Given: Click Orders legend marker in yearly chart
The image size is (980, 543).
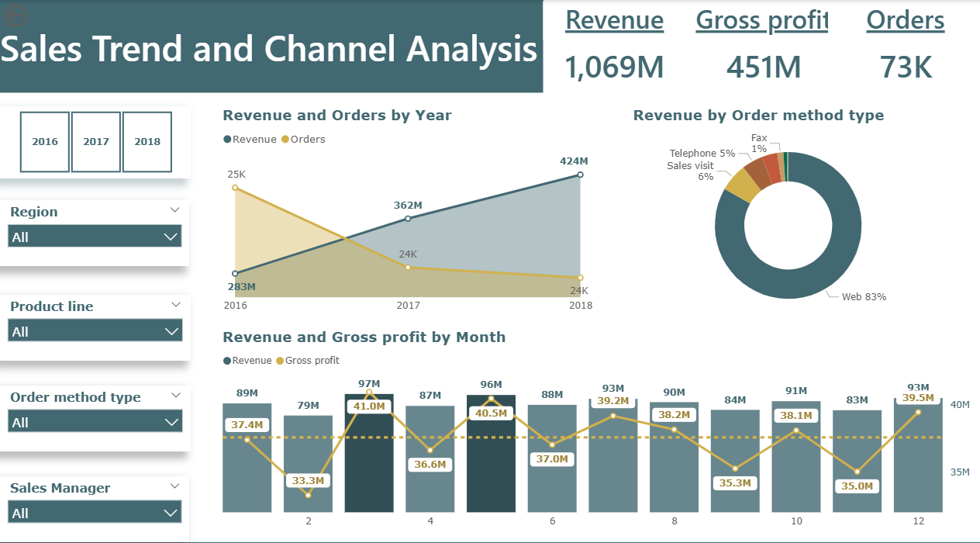Looking at the screenshot, I should click(285, 140).
